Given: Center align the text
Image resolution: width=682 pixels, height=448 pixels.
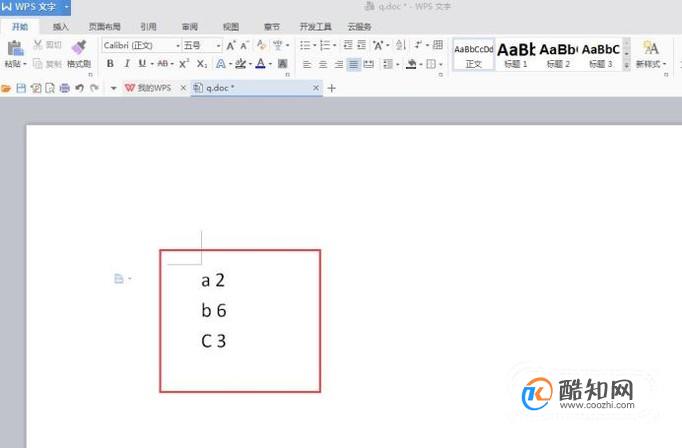Looking at the screenshot, I should coord(323,64).
